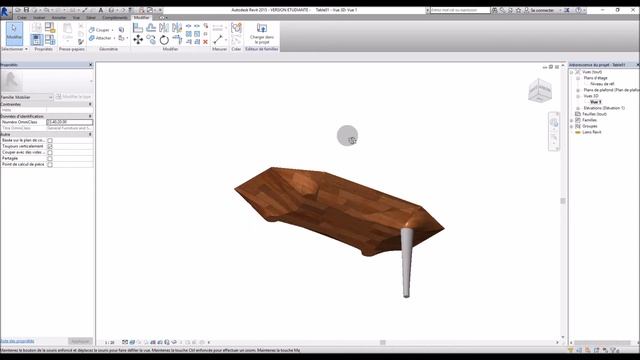Click the Trim/Extend tool icon
The image size is (640, 360).
point(177,40)
